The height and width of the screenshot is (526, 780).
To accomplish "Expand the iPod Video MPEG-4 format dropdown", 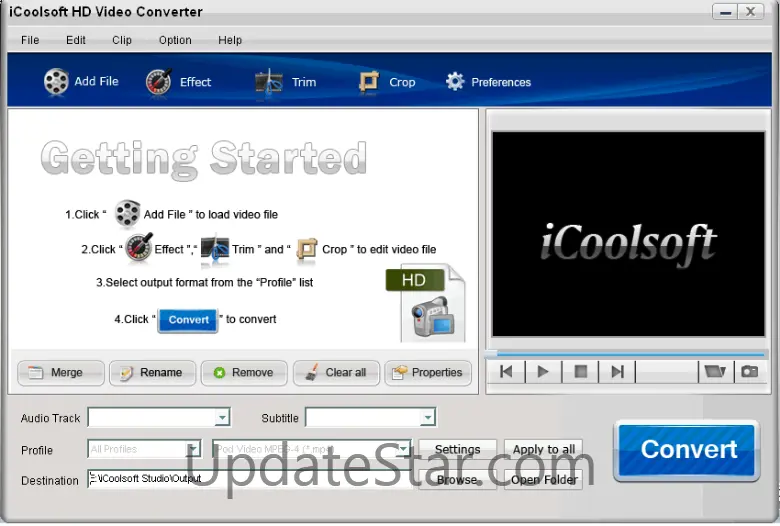I will (403, 449).
